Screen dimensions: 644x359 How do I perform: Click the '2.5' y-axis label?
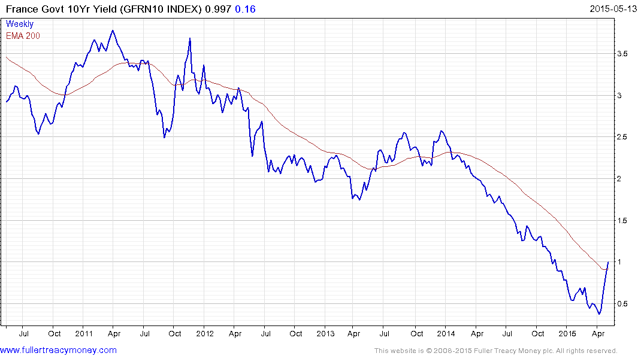click(x=622, y=137)
